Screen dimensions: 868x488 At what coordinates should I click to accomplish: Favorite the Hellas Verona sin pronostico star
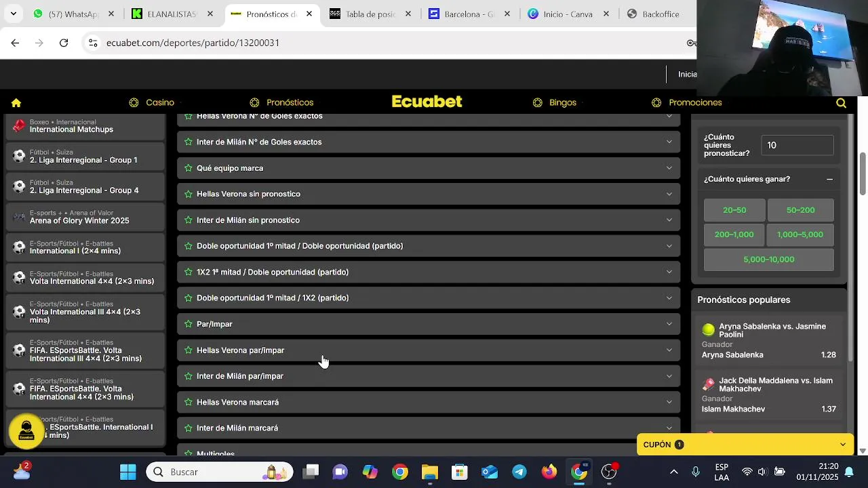[x=189, y=194]
